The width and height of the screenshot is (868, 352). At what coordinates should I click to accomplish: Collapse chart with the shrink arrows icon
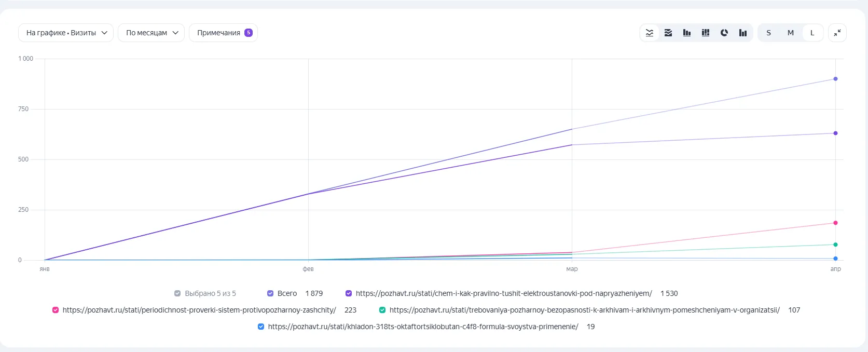[x=837, y=33]
